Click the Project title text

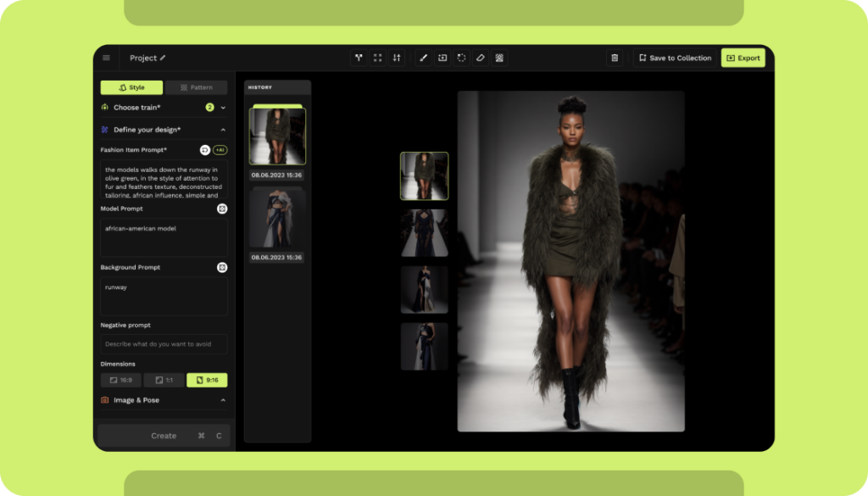[x=143, y=58]
